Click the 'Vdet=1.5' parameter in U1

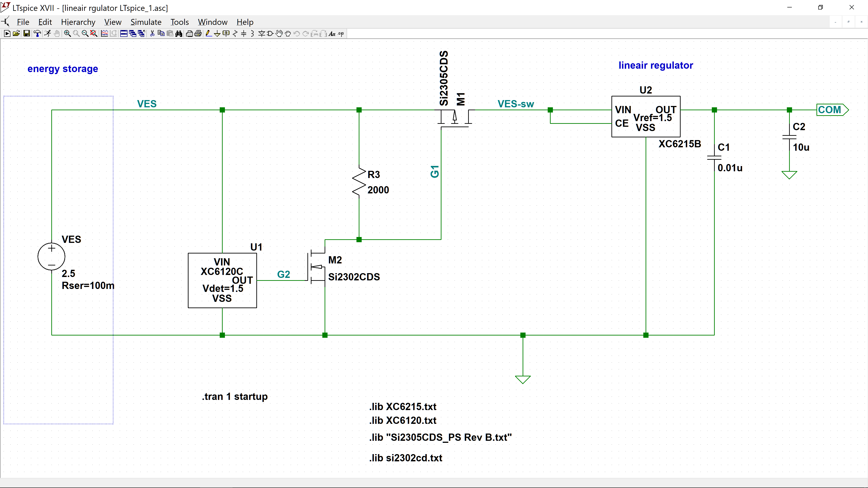(x=223, y=289)
